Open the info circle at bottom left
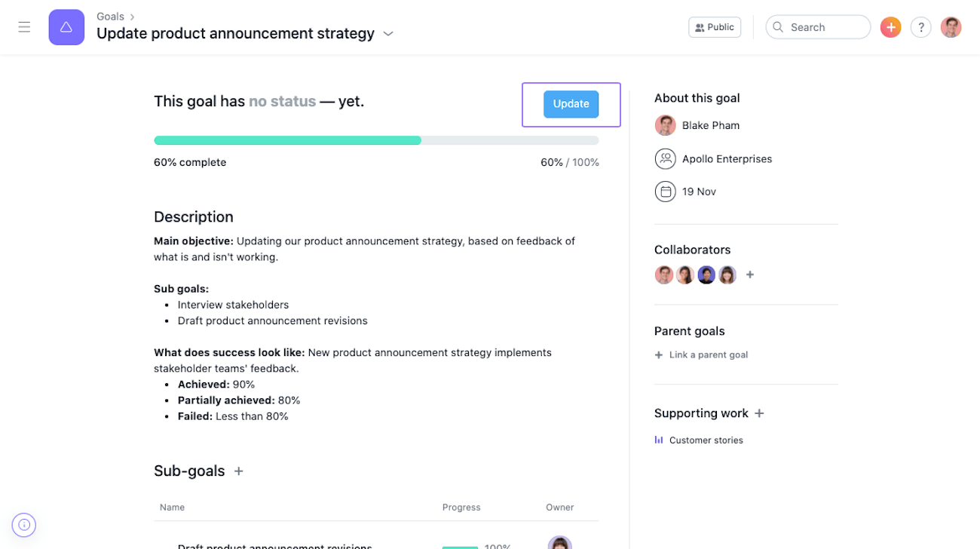 point(24,525)
